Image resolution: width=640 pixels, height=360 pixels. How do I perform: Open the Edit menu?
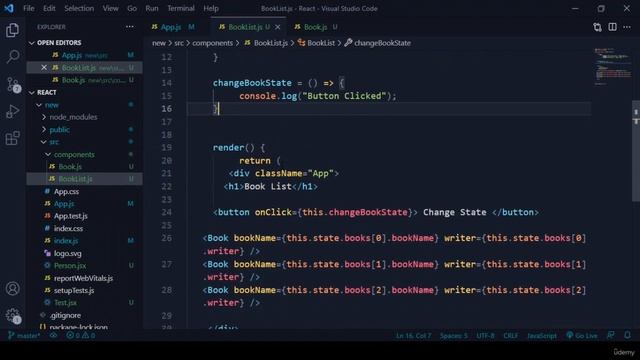point(49,8)
